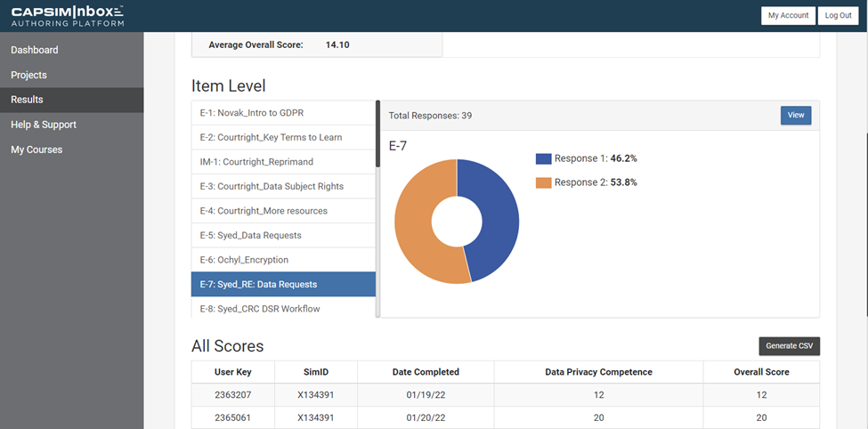Select item E-8: Syed_CRC DSR Workflow
Viewport: 868px width, 429px height.
coord(283,308)
